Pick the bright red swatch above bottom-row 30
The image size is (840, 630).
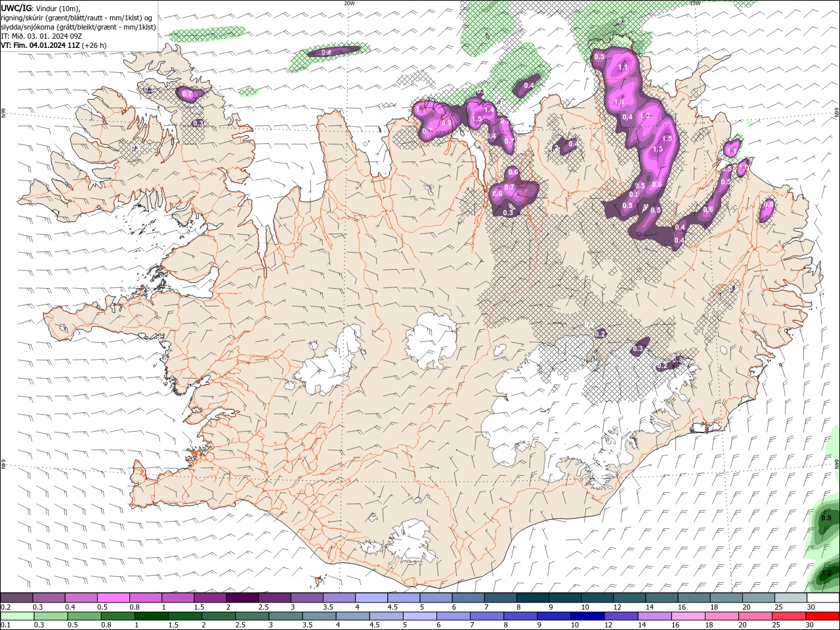click(822, 616)
